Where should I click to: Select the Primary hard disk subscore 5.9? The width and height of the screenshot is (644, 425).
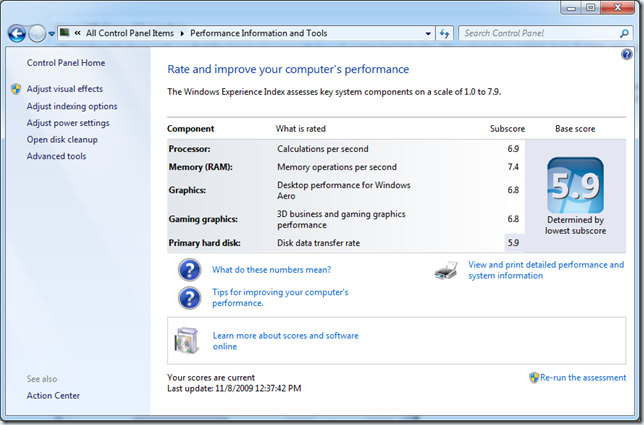513,243
